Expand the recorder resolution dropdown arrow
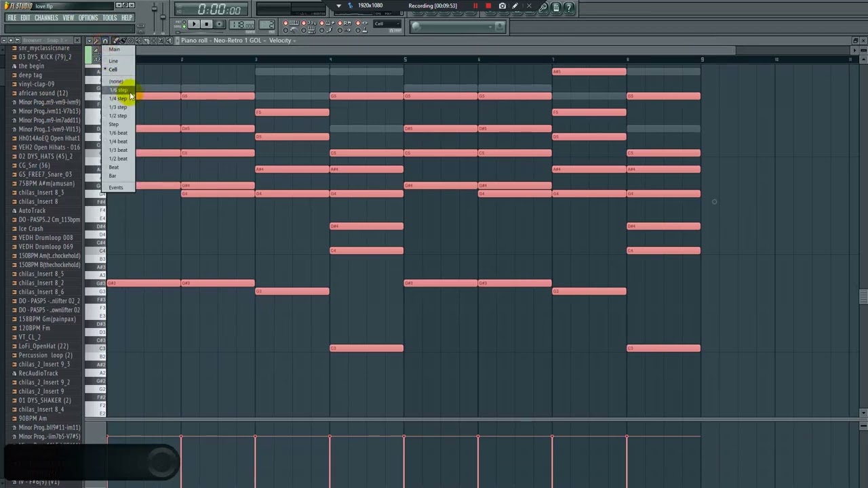This screenshot has width=868, height=488. [338, 5]
